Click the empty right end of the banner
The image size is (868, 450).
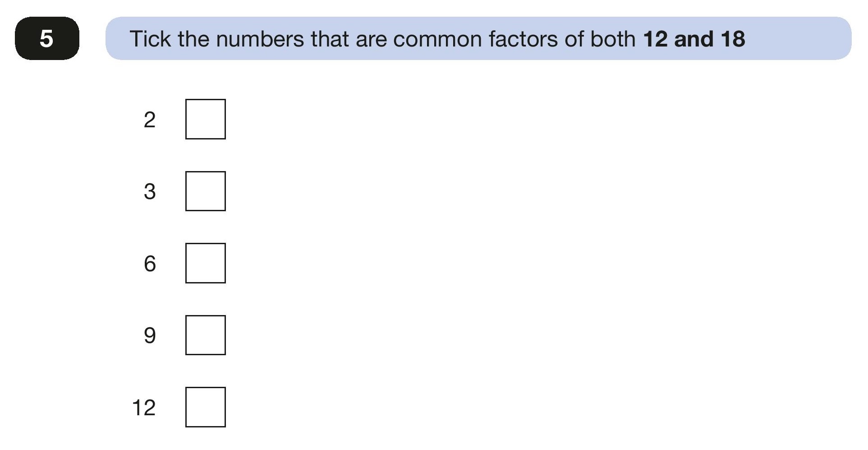798,38
